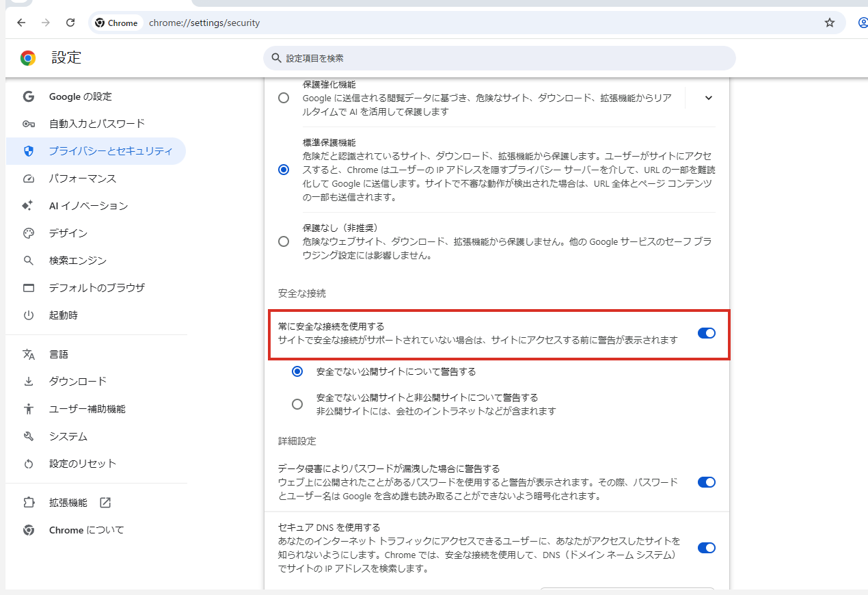This screenshot has height=595, width=868.
Task: Click the shield icon for プライバシーとセキュリティ
Action: [x=28, y=151]
